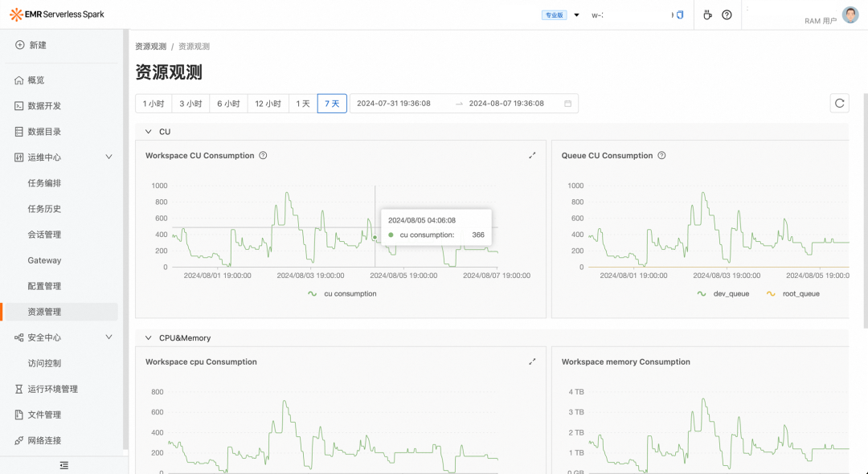
Task: Click the 专业版 badge
Action: pyautogui.click(x=554, y=15)
